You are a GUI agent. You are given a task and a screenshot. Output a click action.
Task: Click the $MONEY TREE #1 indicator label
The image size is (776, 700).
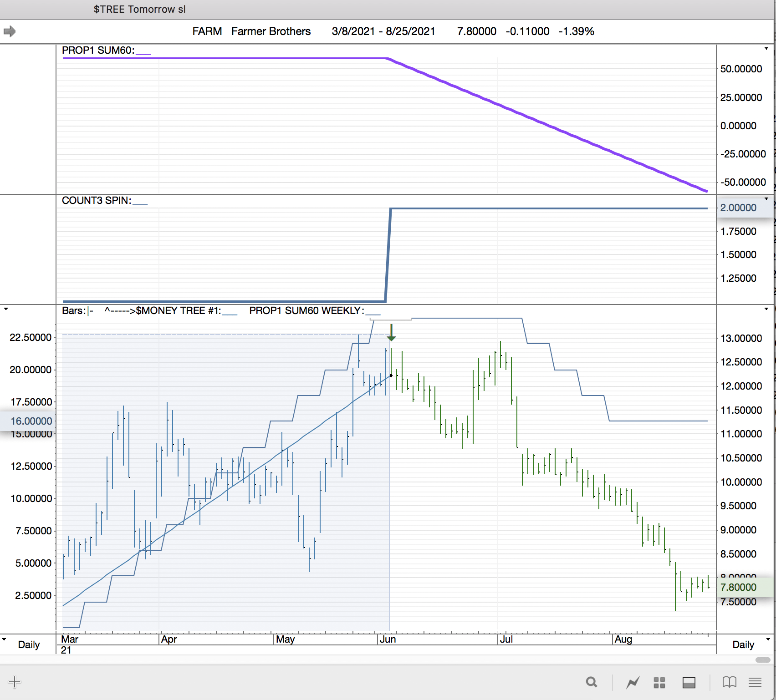click(179, 310)
